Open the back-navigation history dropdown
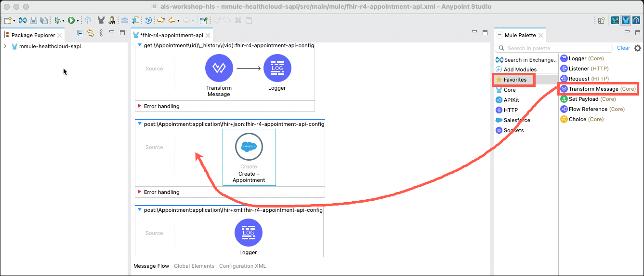Screen dimensions: 644x276 [x=178, y=21]
